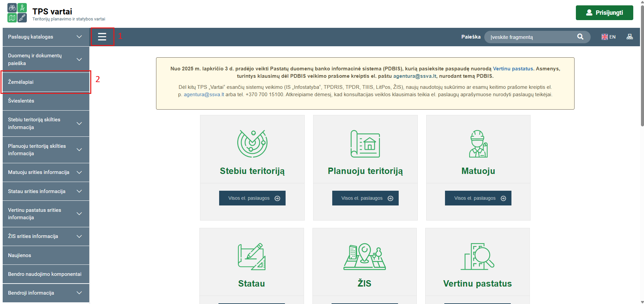Open the sitemap icon in header
Screen dimensions: 644x304
coord(630,37)
